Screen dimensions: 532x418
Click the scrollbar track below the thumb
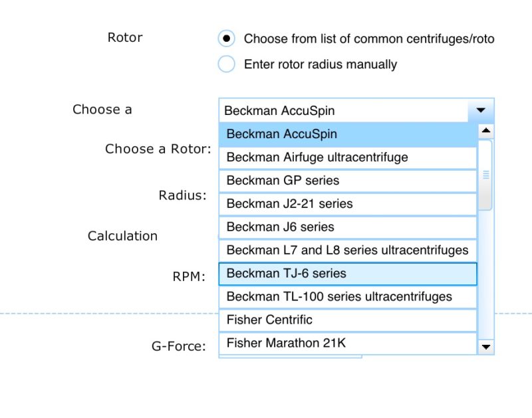(x=486, y=274)
